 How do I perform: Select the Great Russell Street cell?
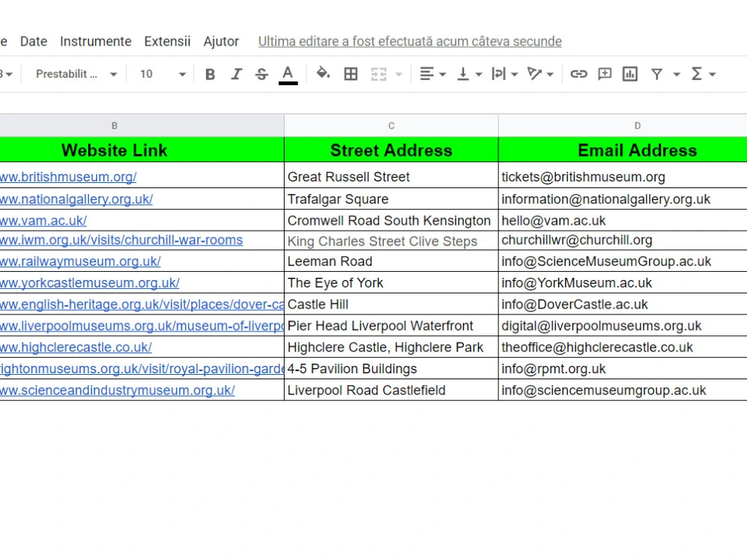tap(391, 175)
